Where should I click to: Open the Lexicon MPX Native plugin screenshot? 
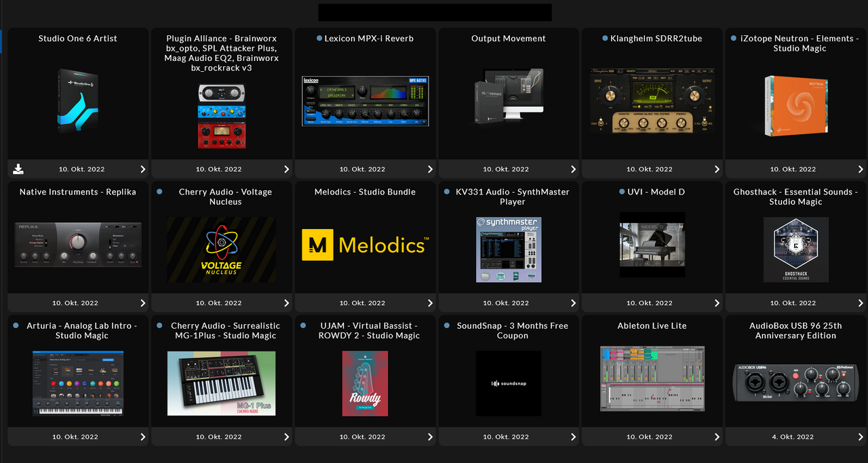(366, 100)
